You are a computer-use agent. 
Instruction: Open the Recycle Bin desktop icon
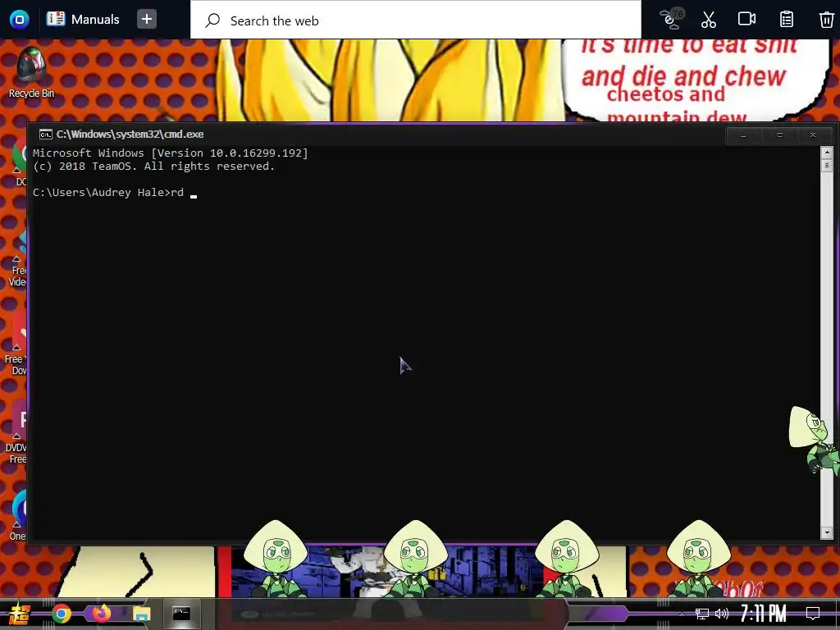click(x=31, y=73)
